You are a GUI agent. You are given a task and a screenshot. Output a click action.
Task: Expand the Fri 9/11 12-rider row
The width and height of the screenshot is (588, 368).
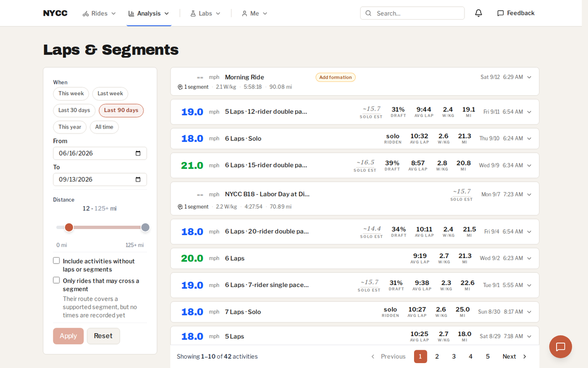pyautogui.click(x=529, y=112)
